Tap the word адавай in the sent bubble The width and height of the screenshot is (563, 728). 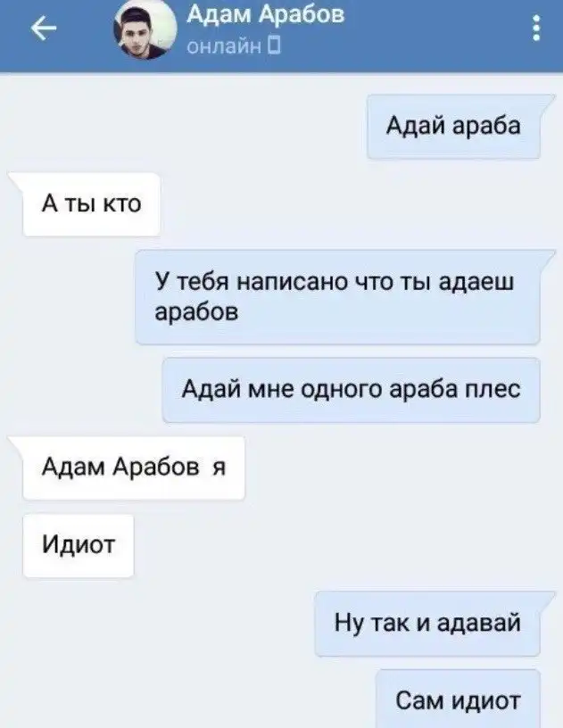[x=479, y=624]
